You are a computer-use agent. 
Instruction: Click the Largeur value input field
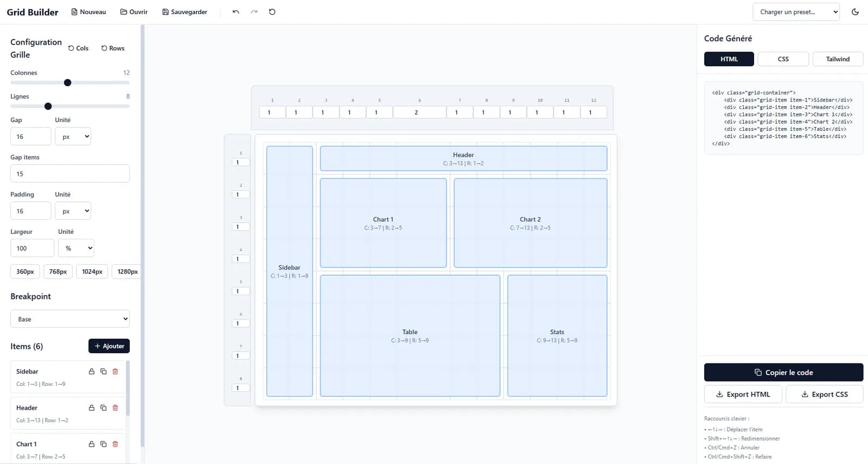pos(33,248)
